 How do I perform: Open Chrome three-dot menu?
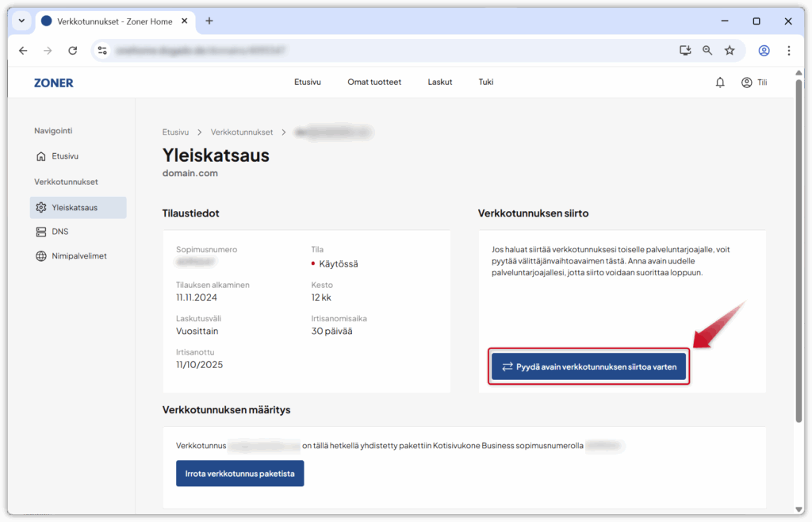pyautogui.click(x=788, y=50)
